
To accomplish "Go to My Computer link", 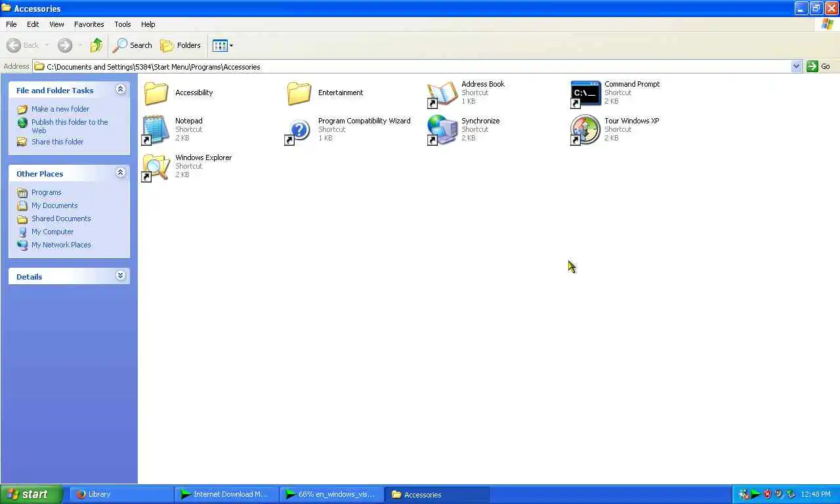I will (52, 232).
